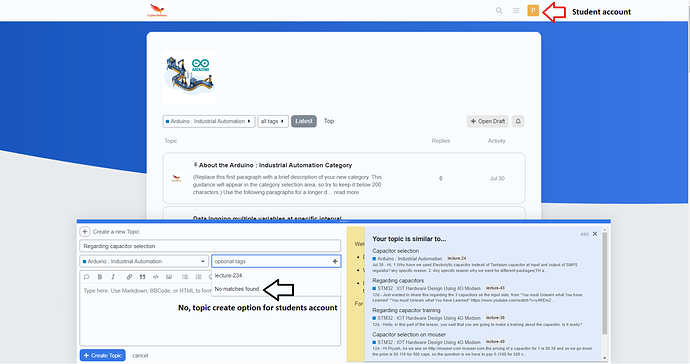Open the orange P user avatar menu
690x364 pixels.
point(533,10)
